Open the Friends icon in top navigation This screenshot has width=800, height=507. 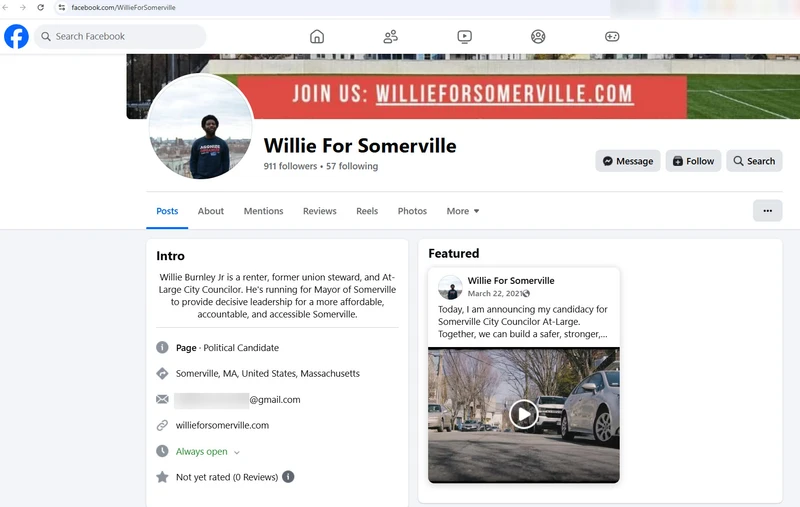391,37
